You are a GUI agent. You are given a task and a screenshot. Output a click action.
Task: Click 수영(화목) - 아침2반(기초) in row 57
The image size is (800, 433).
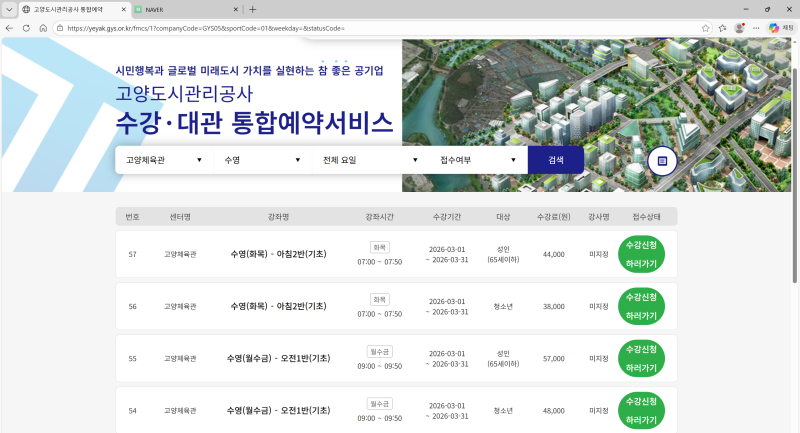point(278,254)
